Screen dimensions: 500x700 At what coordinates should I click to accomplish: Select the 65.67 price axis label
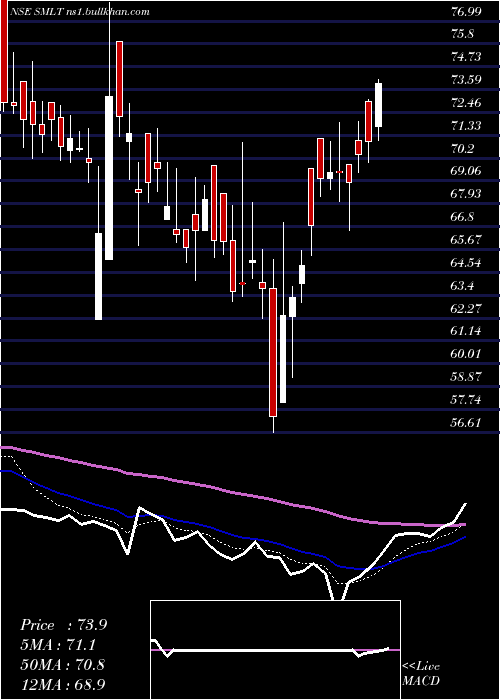pos(466,240)
